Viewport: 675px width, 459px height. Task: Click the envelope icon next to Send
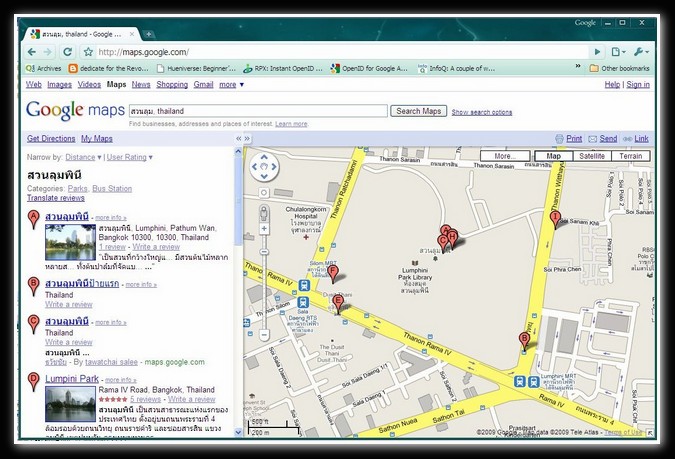[x=593, y=139]
